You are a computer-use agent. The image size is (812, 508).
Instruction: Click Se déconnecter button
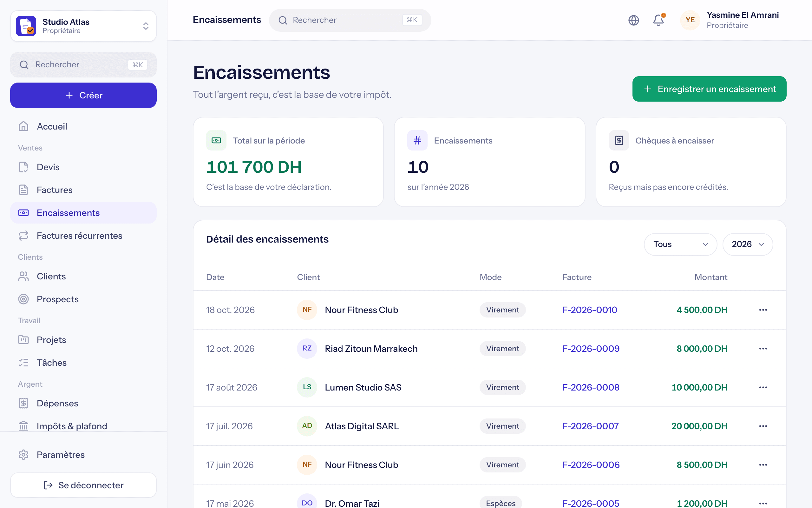pyautogui.click(x=83, y=485)
